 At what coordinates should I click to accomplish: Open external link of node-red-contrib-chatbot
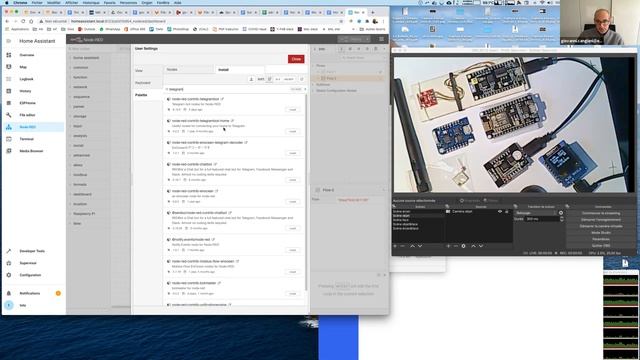(x=216, y=164)
